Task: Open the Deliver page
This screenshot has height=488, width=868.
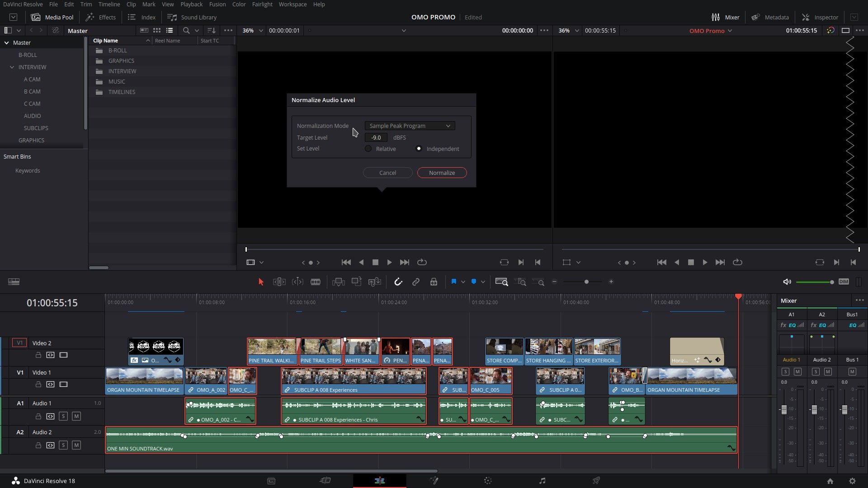Action: click(x=596, y=480)
